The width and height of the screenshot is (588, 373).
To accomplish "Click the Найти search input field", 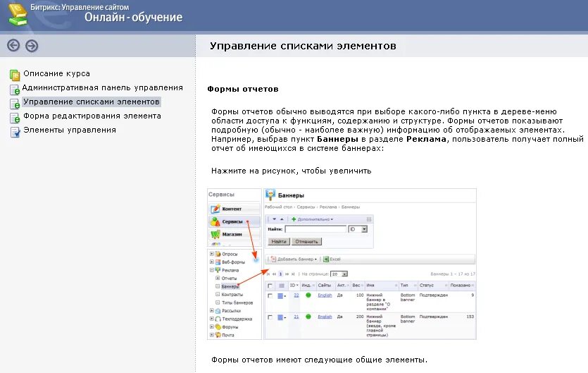I will (315, 229).
